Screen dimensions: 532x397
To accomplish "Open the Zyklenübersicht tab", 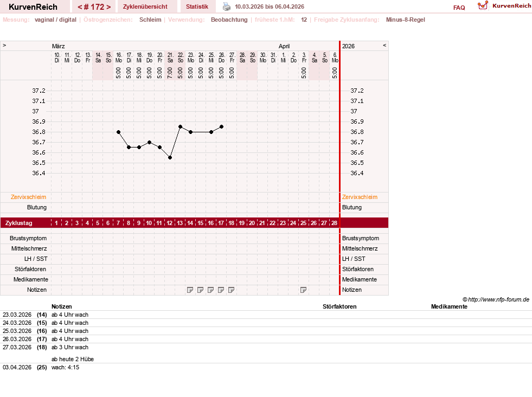I will coord(145,7).
